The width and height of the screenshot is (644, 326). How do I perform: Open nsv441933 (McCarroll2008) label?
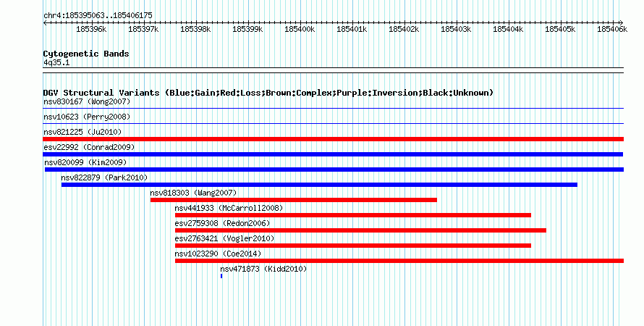click(229, 208)
